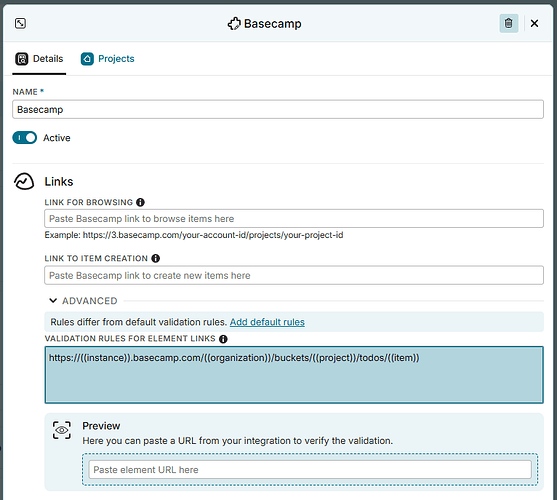Close the Basecamp dialog

(x=534, y=23)
